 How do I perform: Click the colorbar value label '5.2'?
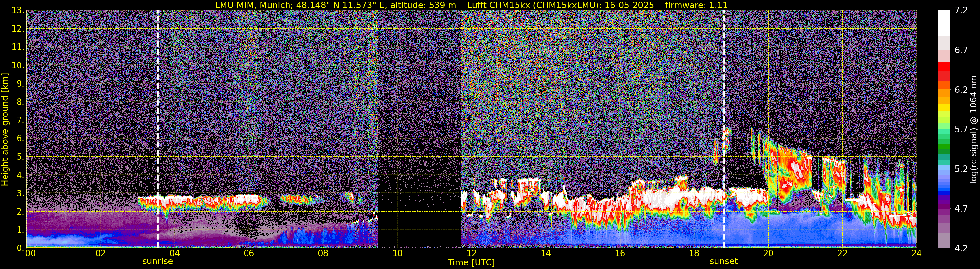tap(961, 169)
